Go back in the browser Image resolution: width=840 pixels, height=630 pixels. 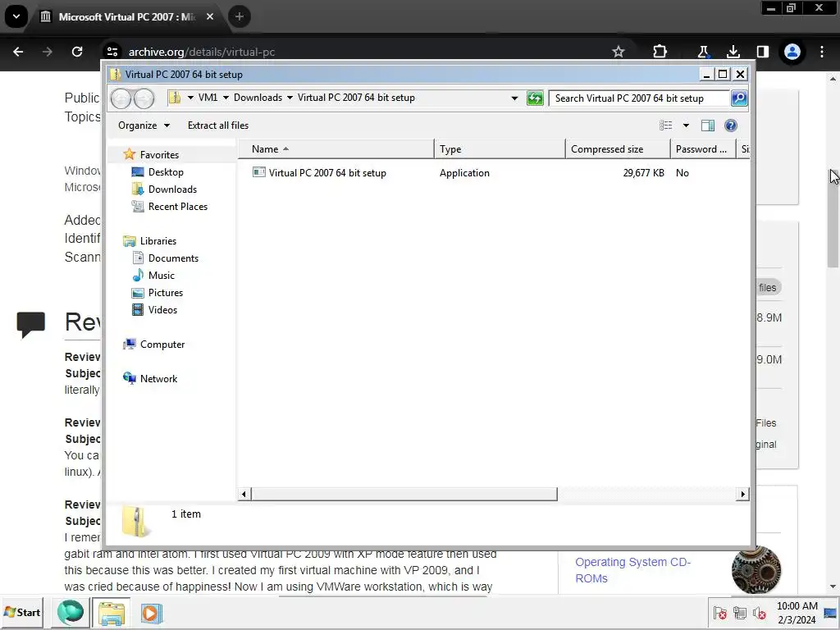[x=18, y=52]
